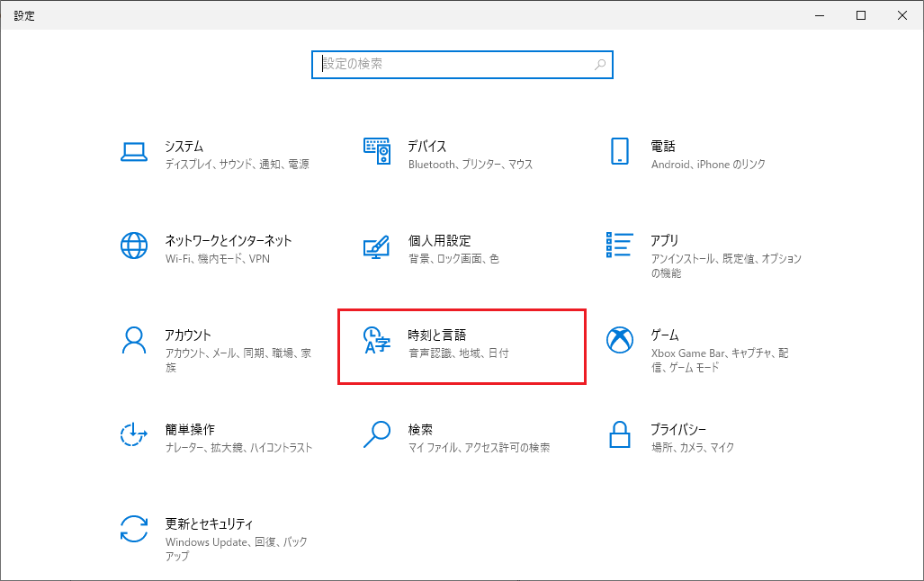Open the 時刻と言語 settings title
924x581 pixels.
[x=436, y=335]
